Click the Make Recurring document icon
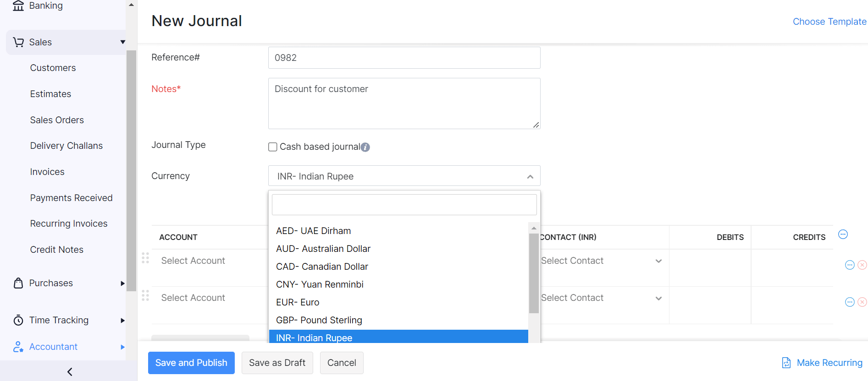 [786, 363]
